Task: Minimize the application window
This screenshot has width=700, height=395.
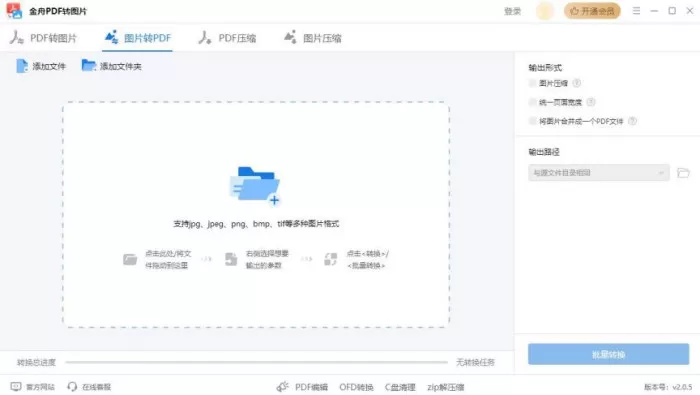Action: pyautogui.click(x=654, y=11)
